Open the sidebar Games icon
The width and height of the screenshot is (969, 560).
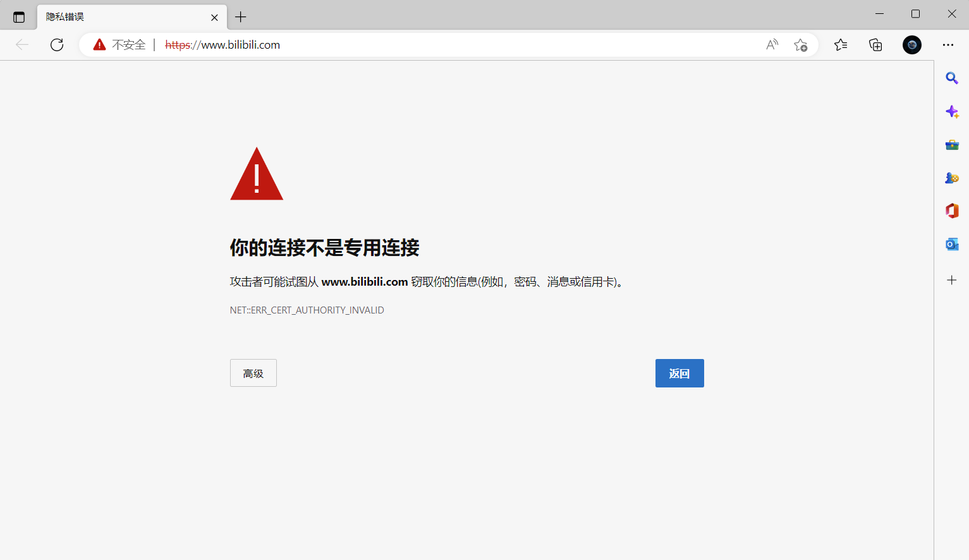951,178
